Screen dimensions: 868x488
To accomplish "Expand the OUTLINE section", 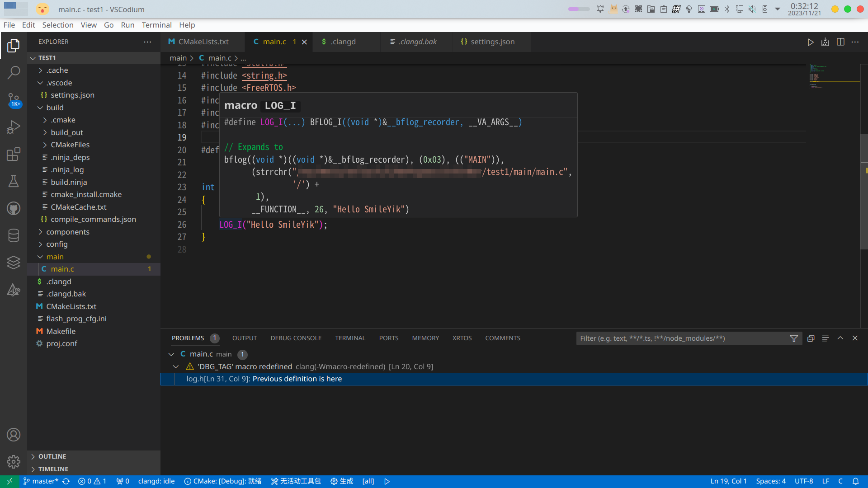I will [x=94, y=457].
